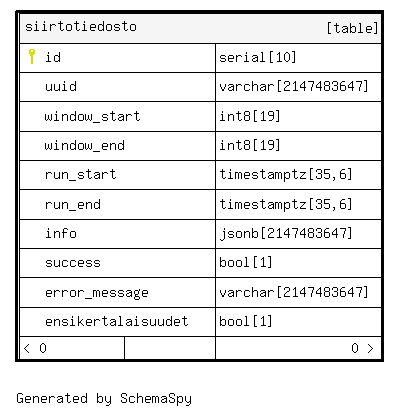Click the window_end column row
400x417 pixels.
200,146
